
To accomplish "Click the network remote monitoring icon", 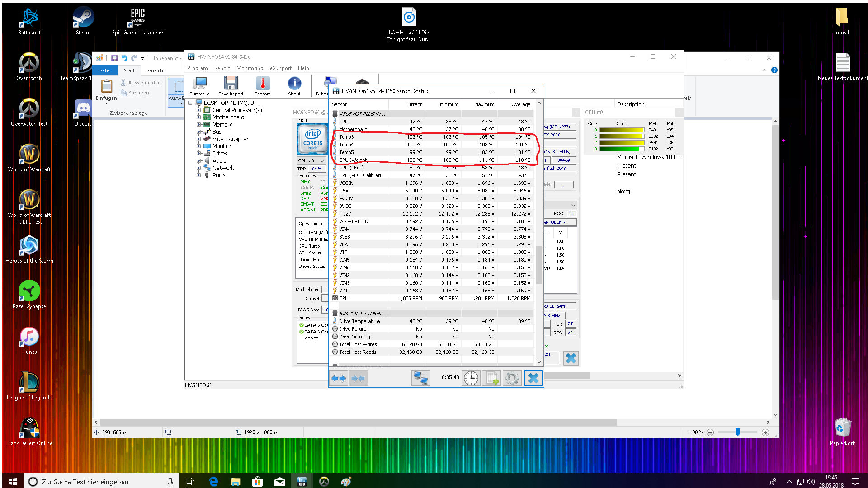I will (x=420, y=378).
